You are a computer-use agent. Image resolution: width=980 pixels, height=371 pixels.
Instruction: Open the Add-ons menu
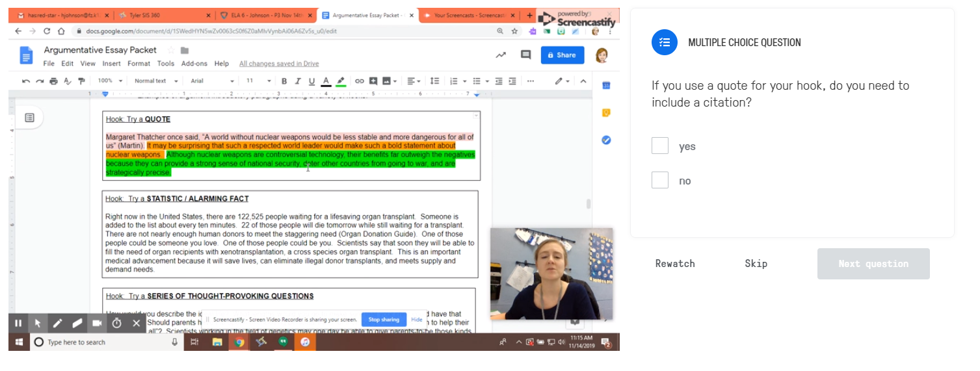coord(194,64)
